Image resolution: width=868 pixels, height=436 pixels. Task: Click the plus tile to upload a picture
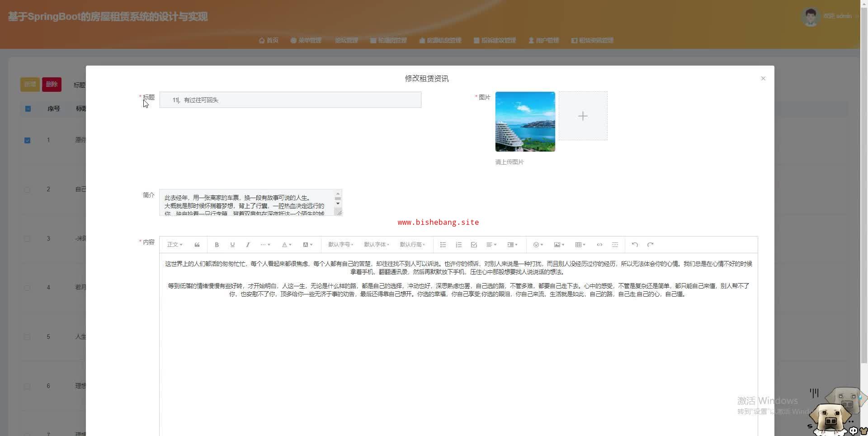click(583, 116)
